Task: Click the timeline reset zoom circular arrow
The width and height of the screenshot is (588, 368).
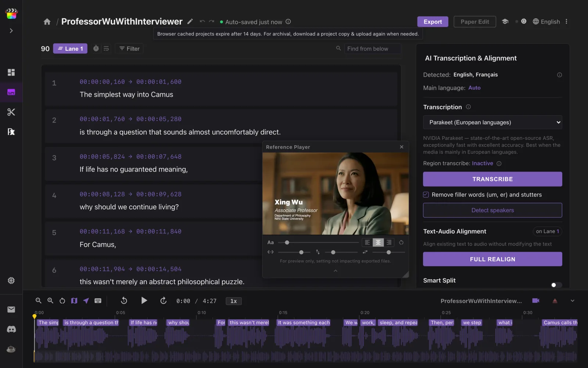Action: (x=62, y=301)
